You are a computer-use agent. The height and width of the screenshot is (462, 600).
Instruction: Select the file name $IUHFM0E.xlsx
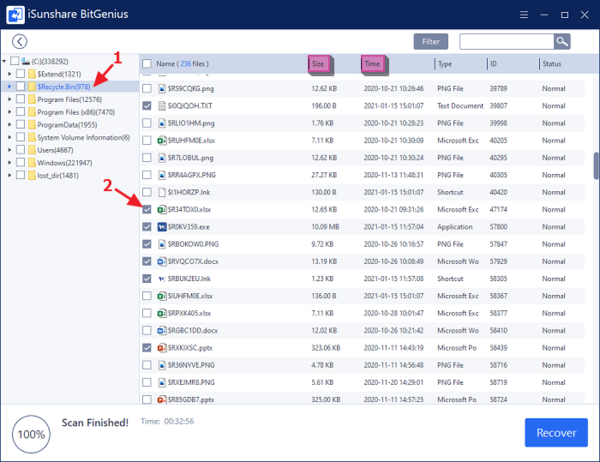190,296
